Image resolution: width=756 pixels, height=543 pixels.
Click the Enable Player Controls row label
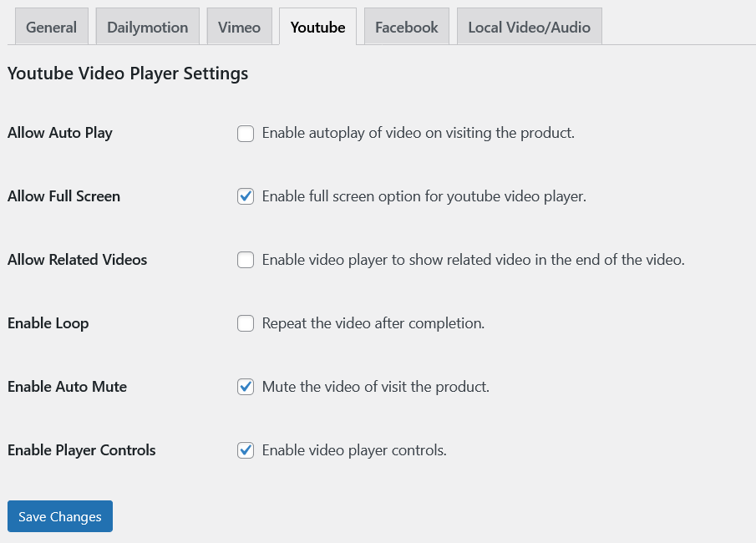pyautogui.click(x=81, y=450)
